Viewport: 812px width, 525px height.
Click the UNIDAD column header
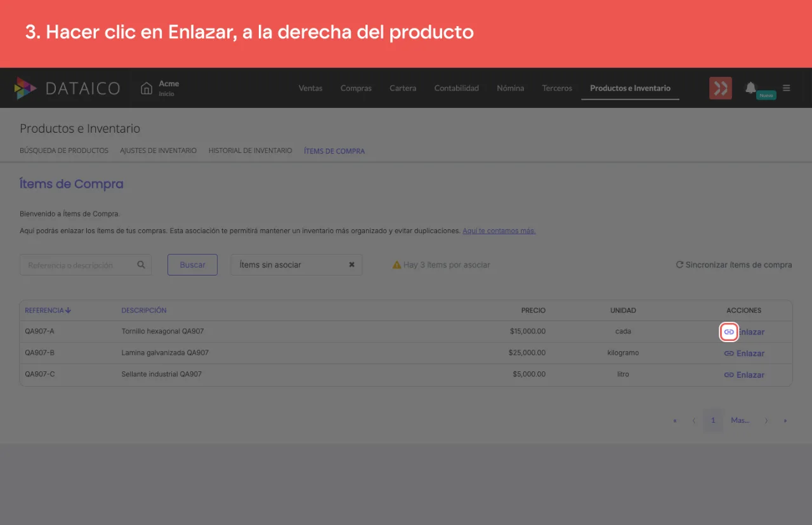[623, 310]
